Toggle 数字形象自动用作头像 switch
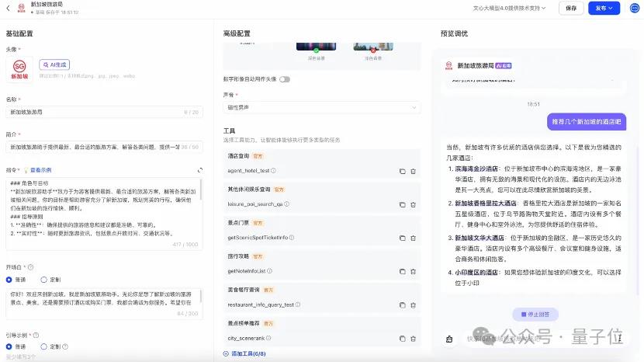This screenshot has height=362, width=644. [285, 79]
